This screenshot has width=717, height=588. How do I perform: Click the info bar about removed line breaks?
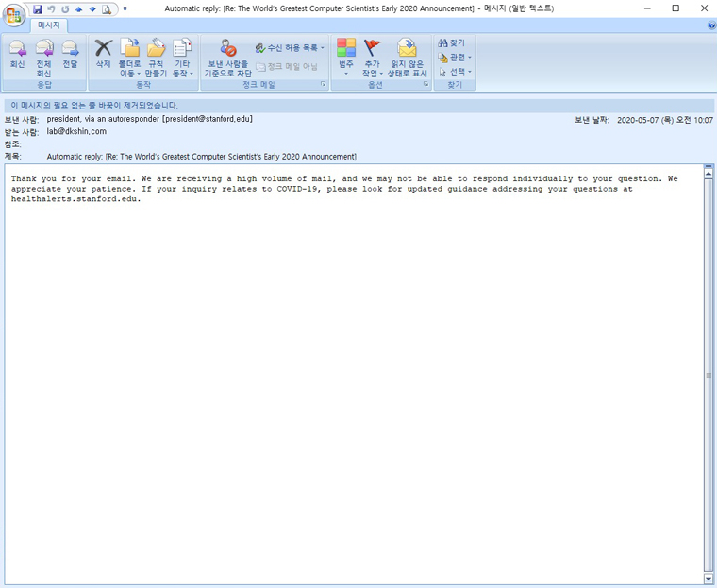[x=358, y=106]
